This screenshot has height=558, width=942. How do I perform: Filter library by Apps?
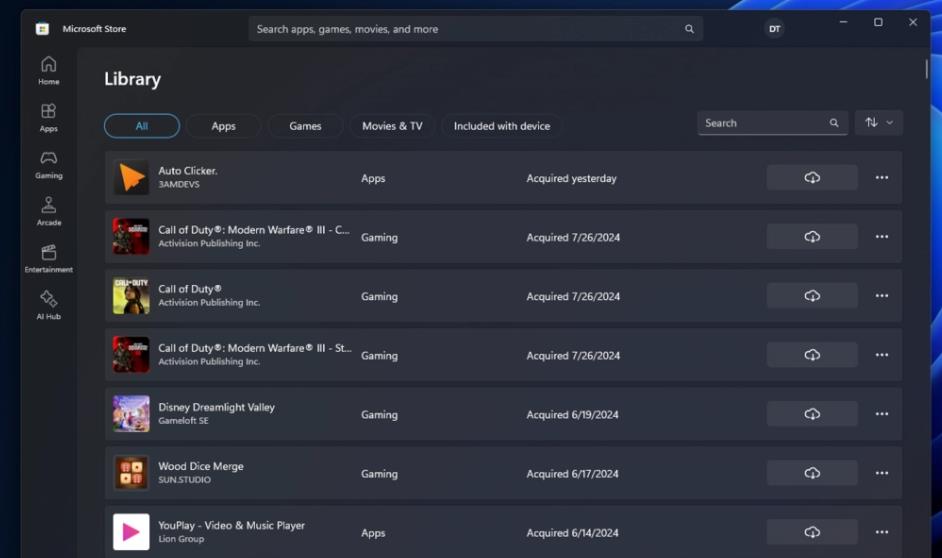(x=223, y=126)
